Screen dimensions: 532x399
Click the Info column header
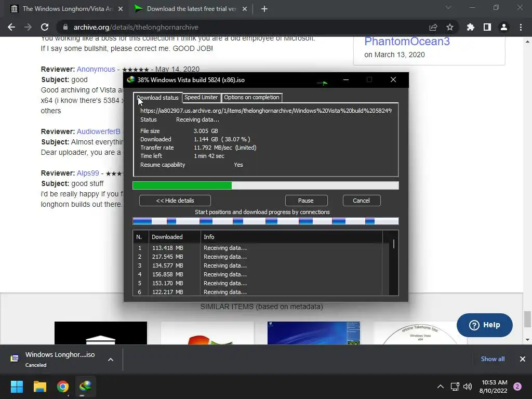click(x=291, y=237)
